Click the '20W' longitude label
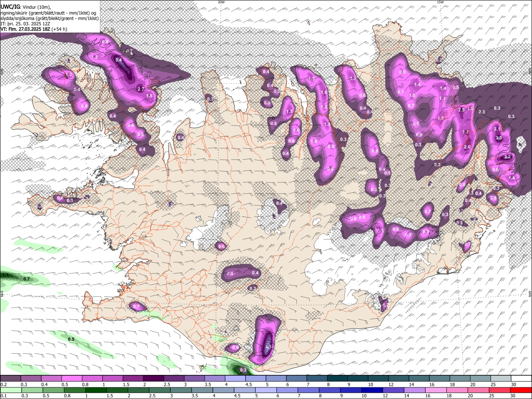The width and height of the screenshot is (532, 399). (x=221, y=2)
